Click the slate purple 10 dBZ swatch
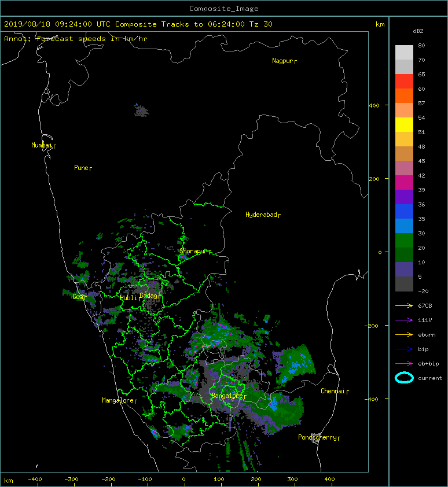 pyautogui.click(x=404, y=270)
